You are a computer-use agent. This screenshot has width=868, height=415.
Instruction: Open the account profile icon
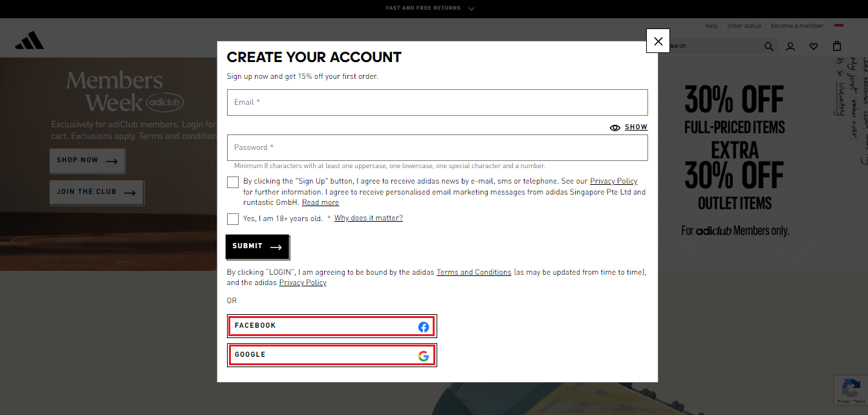(790, 46)
